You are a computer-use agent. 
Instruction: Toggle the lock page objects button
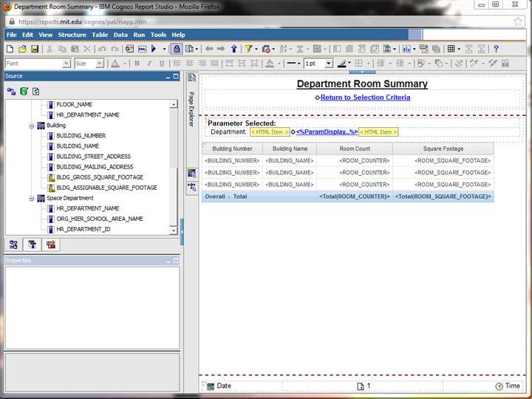pos(176,49)
